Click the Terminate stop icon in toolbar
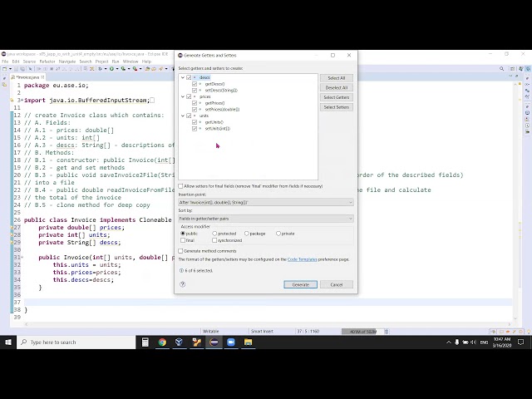This screenshot has height=399, width=532. [52, 69]
